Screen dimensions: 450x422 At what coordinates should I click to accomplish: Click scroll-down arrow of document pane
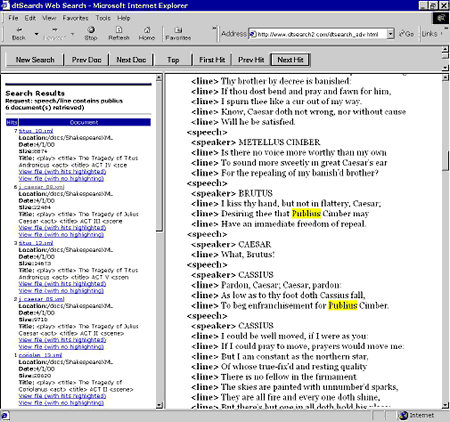pos(445,405)
